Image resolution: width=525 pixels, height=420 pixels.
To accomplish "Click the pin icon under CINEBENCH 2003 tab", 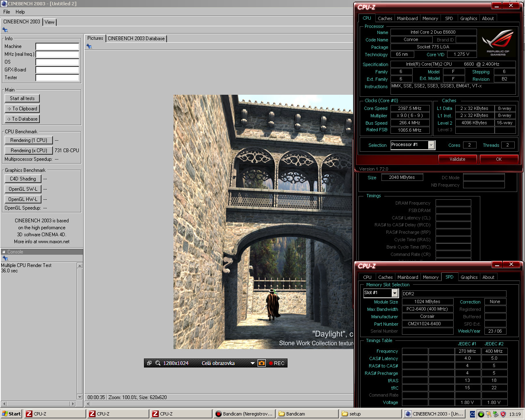I will pos(5,30).
